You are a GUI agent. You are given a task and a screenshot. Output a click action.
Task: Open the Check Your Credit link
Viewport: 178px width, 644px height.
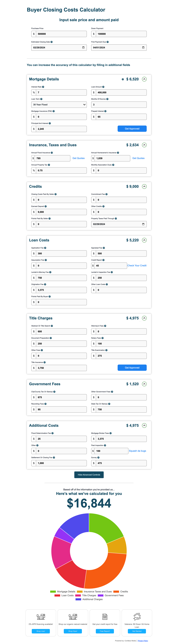coord(137,265)
